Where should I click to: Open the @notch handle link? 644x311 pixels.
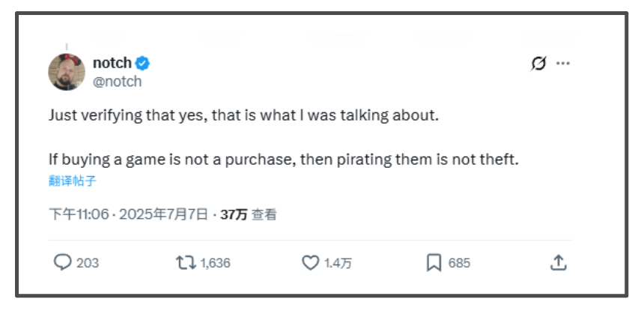[117, 82]
